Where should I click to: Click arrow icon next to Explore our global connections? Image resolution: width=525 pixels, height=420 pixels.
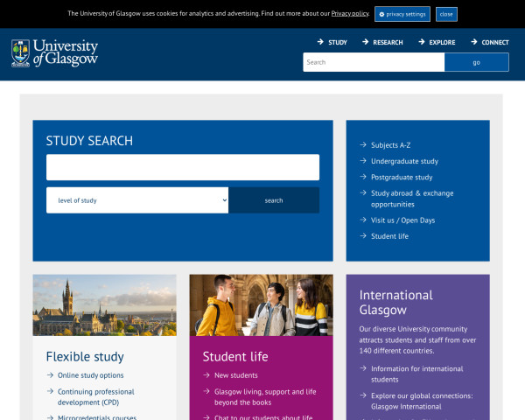363,395
